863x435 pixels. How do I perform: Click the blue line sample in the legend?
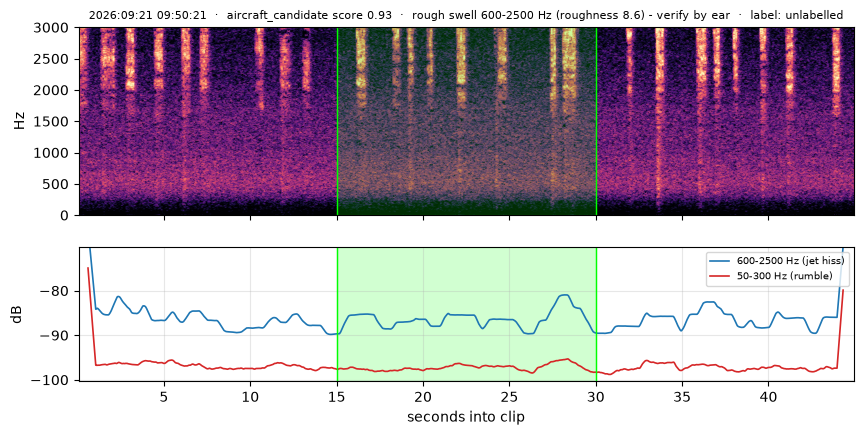[721, 260]
